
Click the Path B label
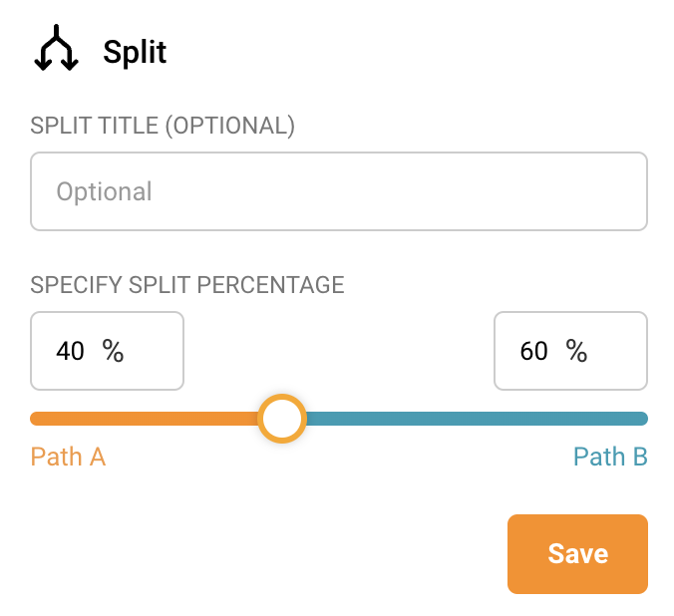[610, 458]
